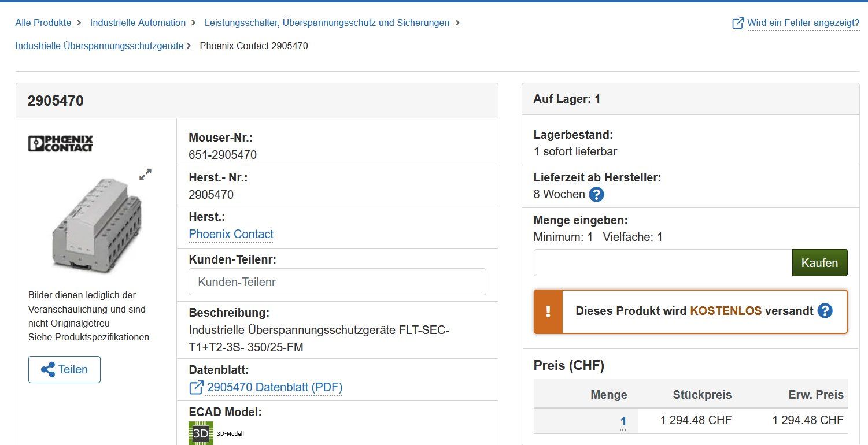
Task: Open Leistungsschalter, Überspannungsschutz und Sicherungen breadcrumb
Action: click(327, 23)
